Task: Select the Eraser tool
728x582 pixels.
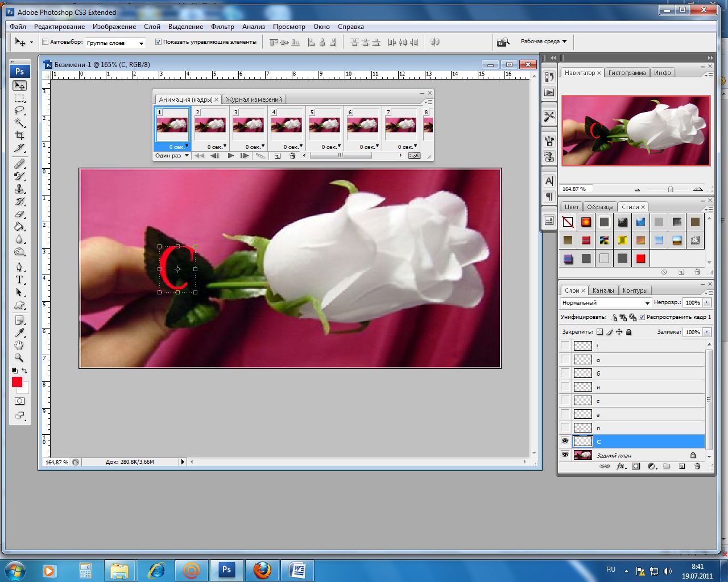Action: (x=19, y=214)
